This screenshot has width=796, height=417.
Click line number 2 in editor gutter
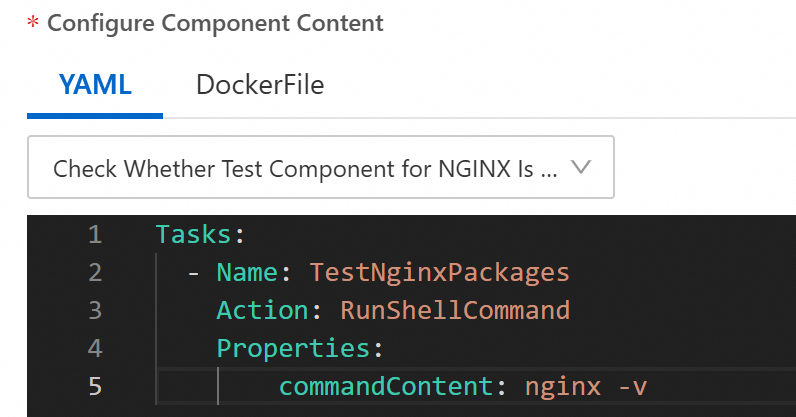point(95,272)
